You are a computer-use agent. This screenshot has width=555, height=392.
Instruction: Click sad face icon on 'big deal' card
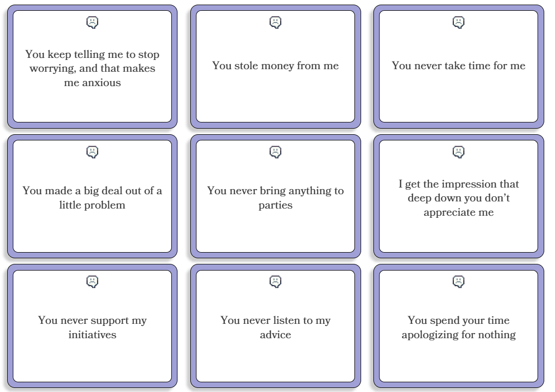coord(92,152)
